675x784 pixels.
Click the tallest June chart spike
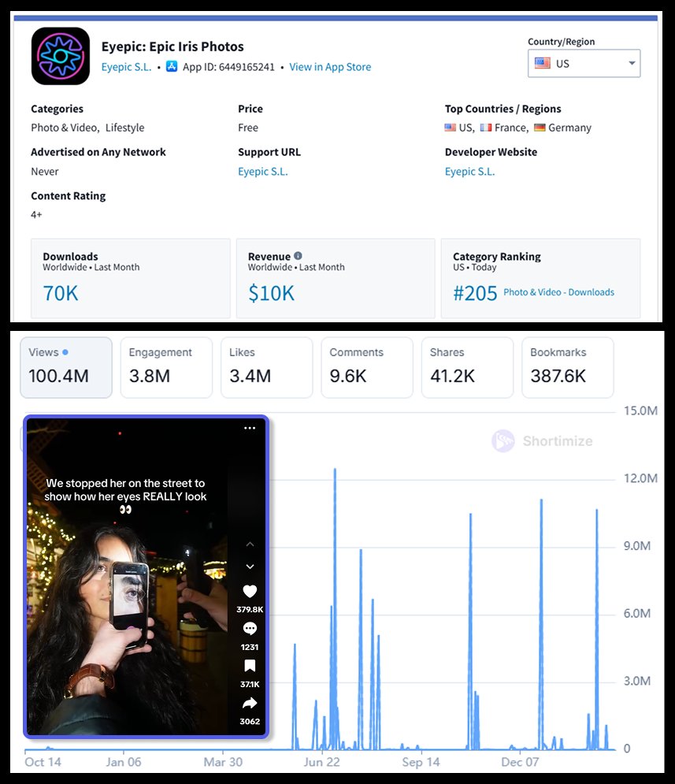pyautogui.click(x=335, y=473)
